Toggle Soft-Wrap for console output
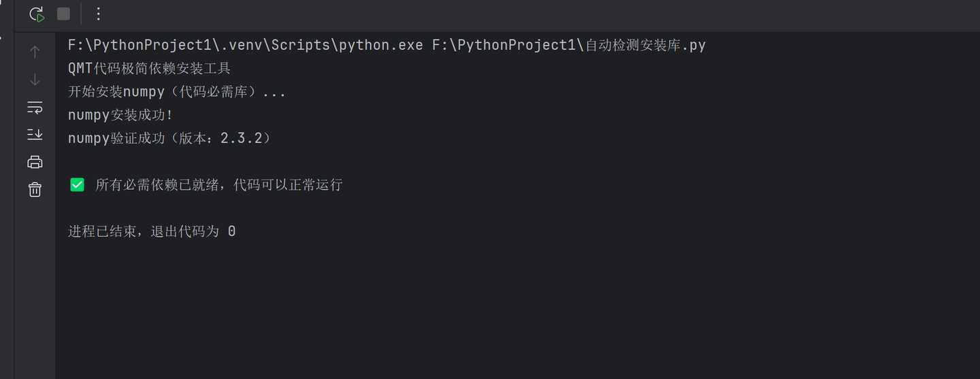This screenshot has width=980, height=379. pyautogui.click(x=35, y=108)
